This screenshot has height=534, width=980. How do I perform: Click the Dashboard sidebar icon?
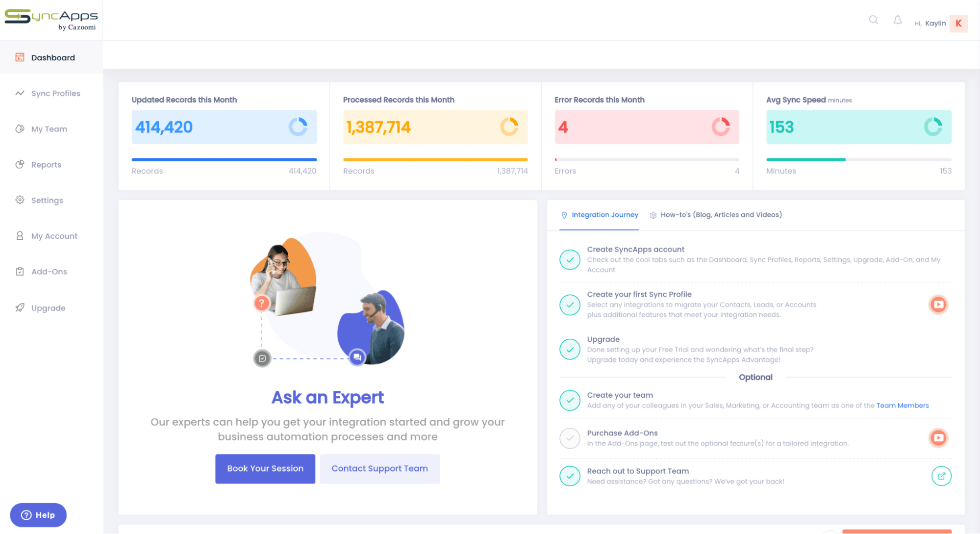point(19,57)
